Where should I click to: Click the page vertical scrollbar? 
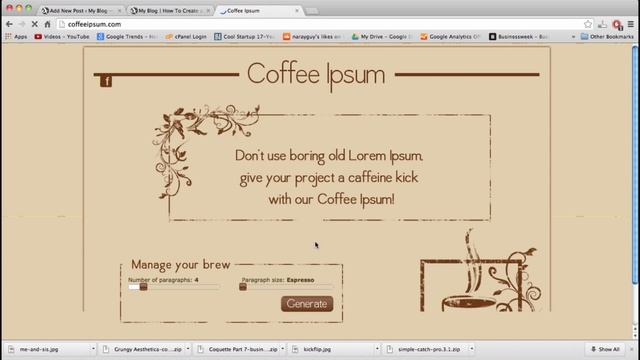(x=635, y=165)
